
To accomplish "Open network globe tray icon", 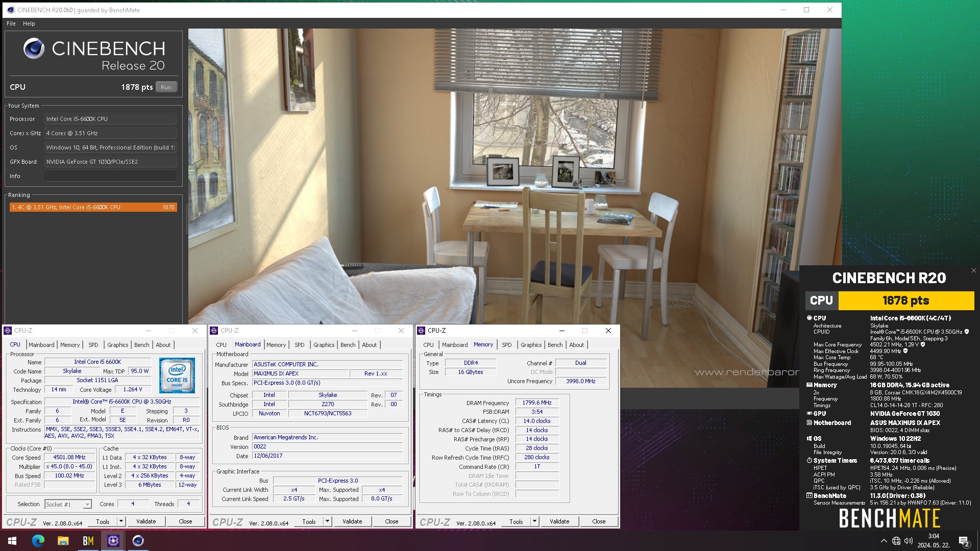I will [896, 541].
